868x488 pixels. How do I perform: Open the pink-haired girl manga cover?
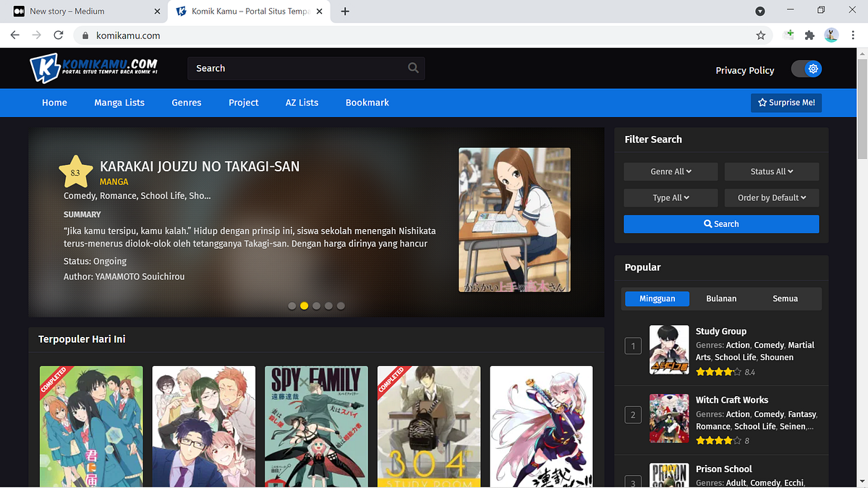(x=541, y=427)
